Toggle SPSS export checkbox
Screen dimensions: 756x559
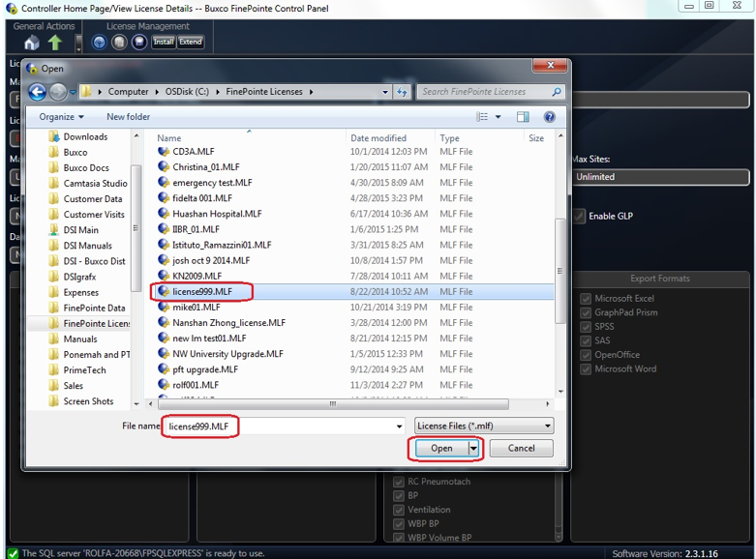[x=586, y=327]
